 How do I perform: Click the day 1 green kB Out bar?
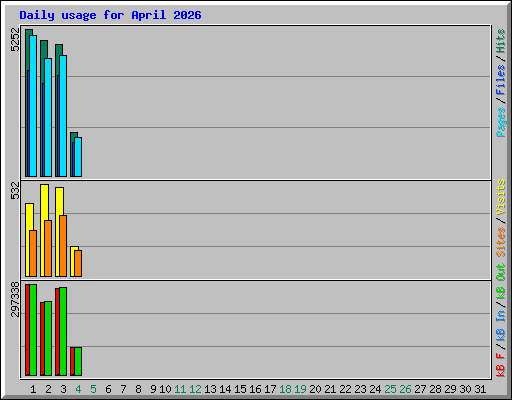click(x=33, y=330)
